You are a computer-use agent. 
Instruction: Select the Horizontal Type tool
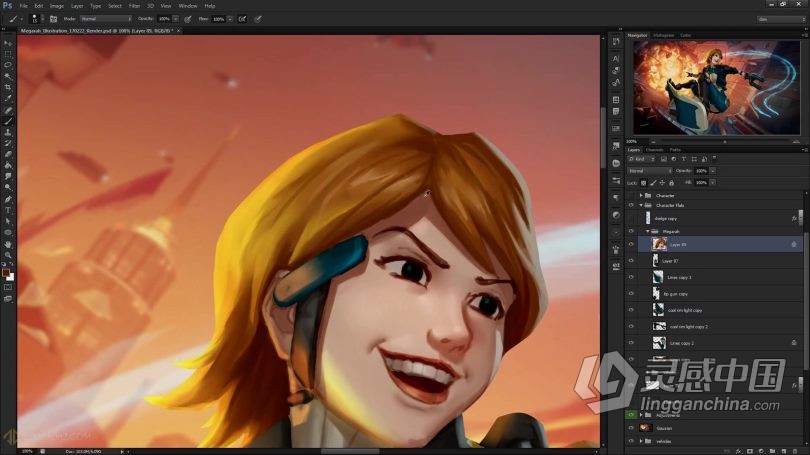(8, 210)
